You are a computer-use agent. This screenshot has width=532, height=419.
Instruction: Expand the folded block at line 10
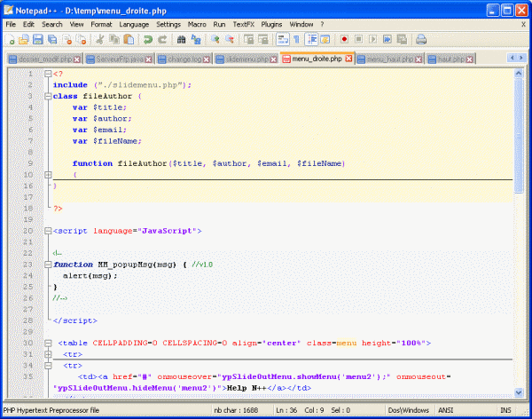point(48,175)
